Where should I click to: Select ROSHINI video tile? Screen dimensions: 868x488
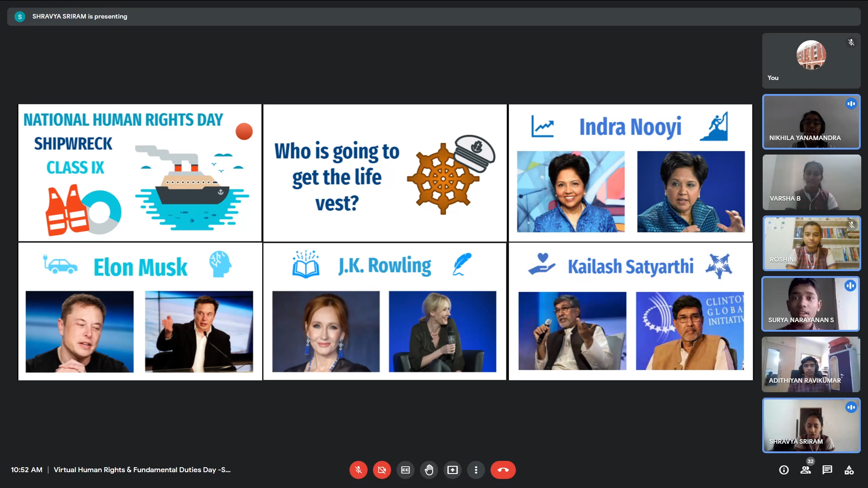tap(811, 243)
